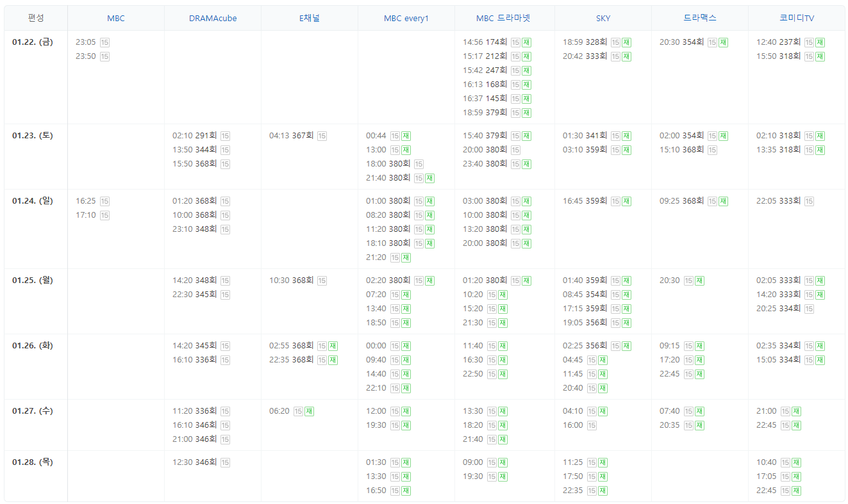Click the 15 badge beside 10:30 368회

point(322,280)
